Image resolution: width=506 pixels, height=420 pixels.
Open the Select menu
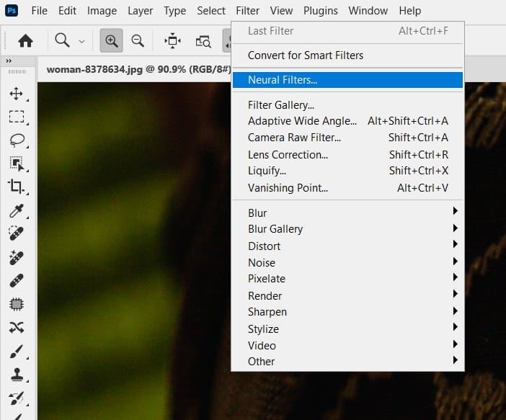pyautogui.click(x=211, y=11)
